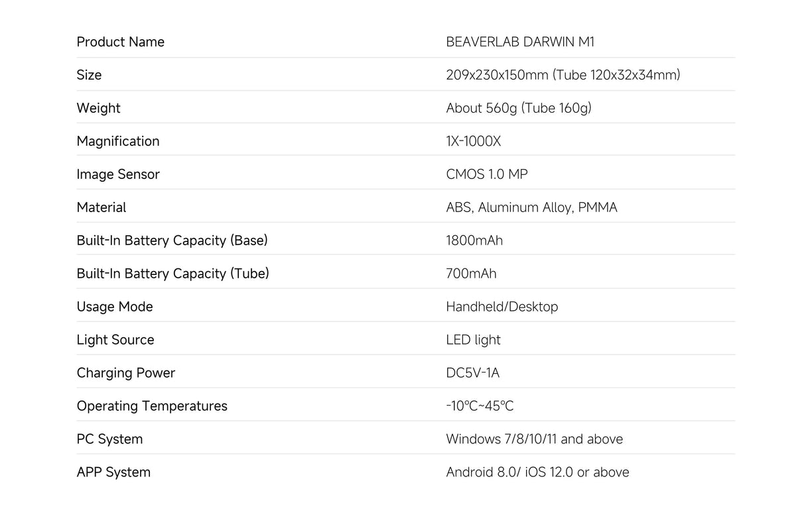Click the "Image Sensor" label
The image size is (812, 513).
pos(118,174)
